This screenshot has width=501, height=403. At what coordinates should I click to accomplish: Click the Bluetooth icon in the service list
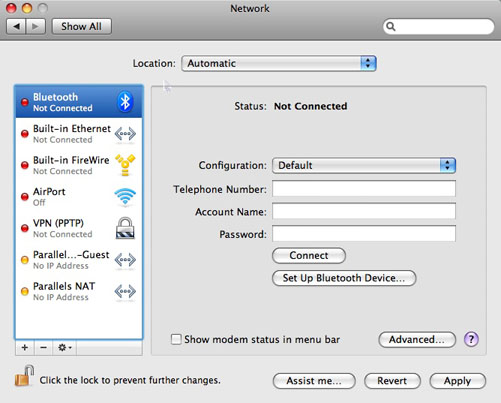pyautogui.click(x=125, y=102)
